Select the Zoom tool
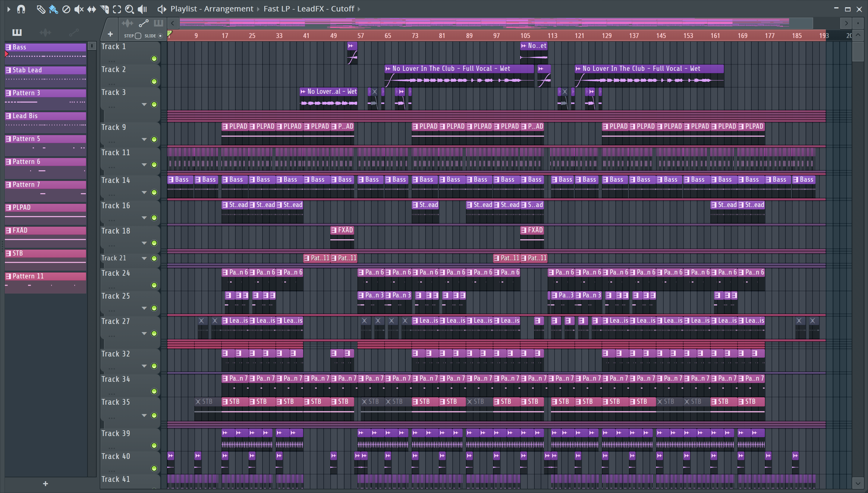 (x=129, y=9)
